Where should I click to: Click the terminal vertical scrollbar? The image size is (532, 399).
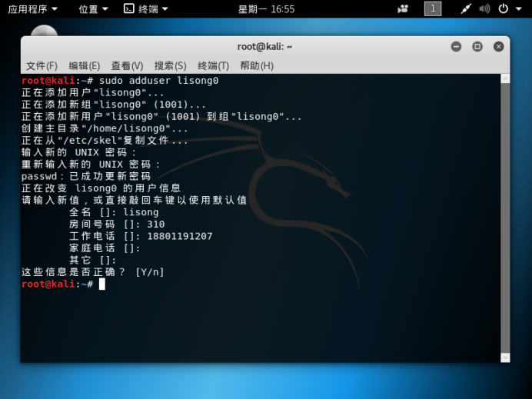coord(505,217)
